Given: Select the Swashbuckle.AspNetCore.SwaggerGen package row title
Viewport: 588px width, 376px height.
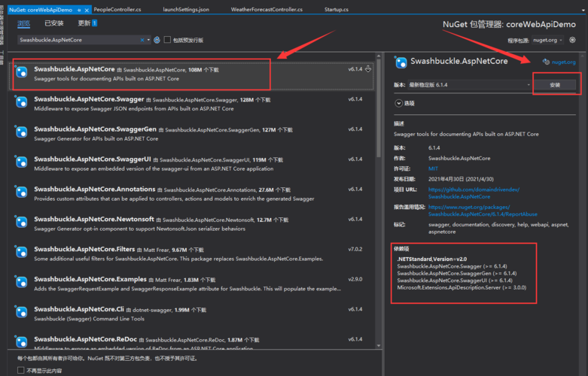Looking at the screenshot, I should (96, 129).
